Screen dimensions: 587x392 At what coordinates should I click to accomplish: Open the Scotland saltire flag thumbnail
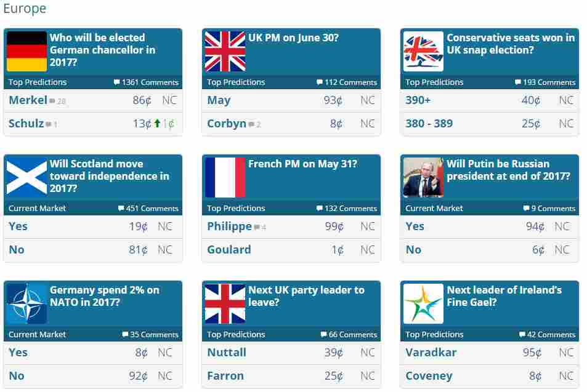click(x=26, y=177)
